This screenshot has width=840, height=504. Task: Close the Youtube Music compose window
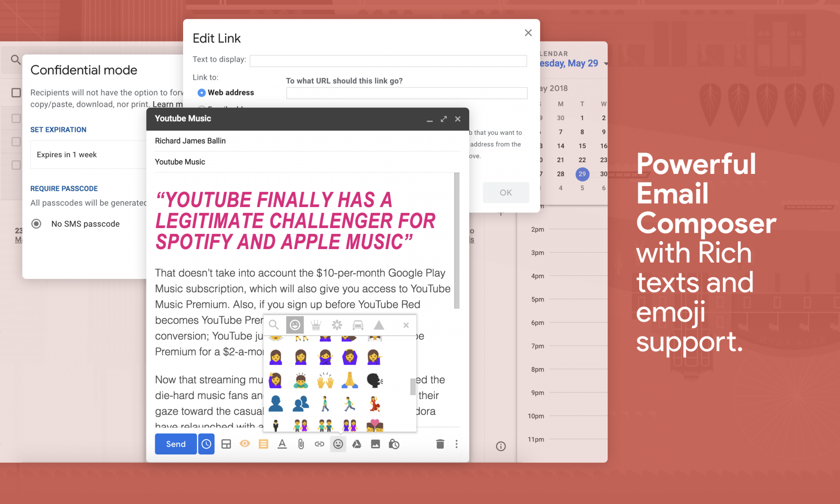458,119
